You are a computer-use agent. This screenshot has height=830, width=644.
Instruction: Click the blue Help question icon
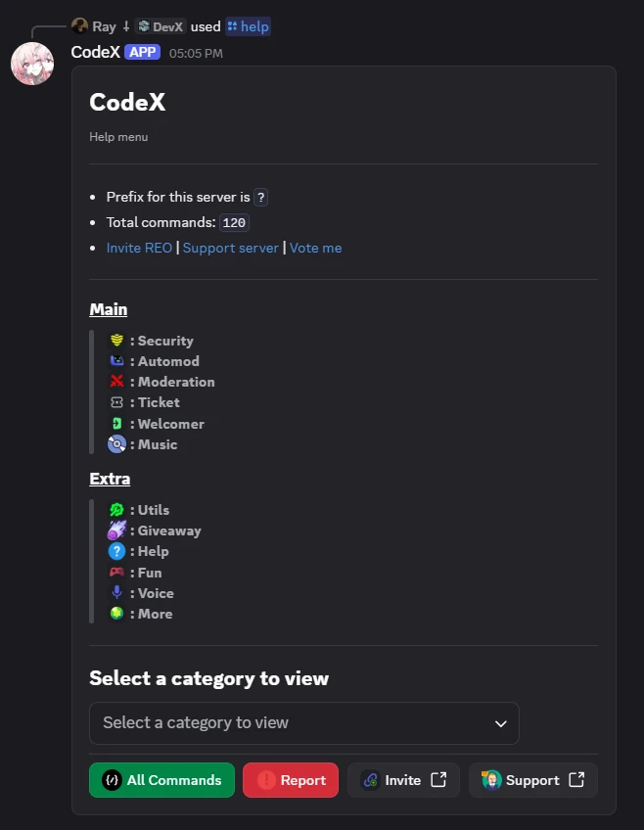point(116,551)
